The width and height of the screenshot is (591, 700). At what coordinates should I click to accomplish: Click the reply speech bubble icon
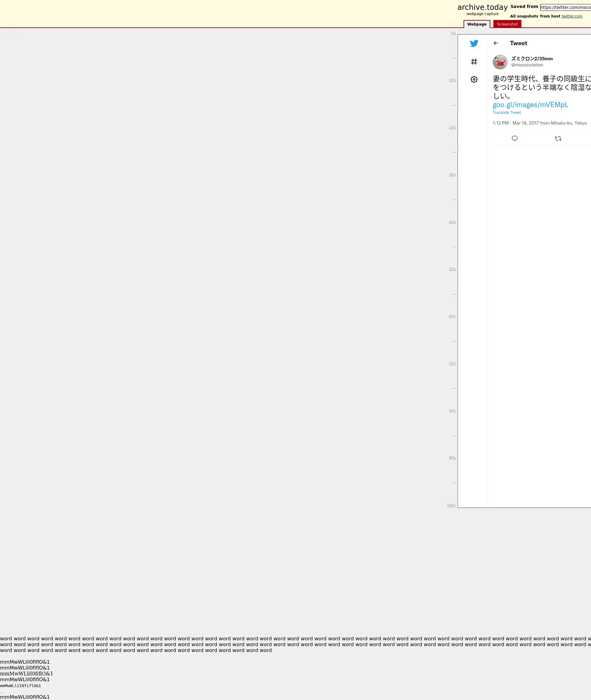[515, 138]
